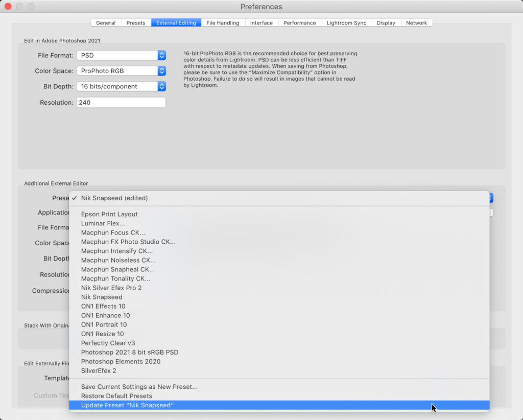Switch to the File Handling tab
The image size is (523, 420).
223,23
